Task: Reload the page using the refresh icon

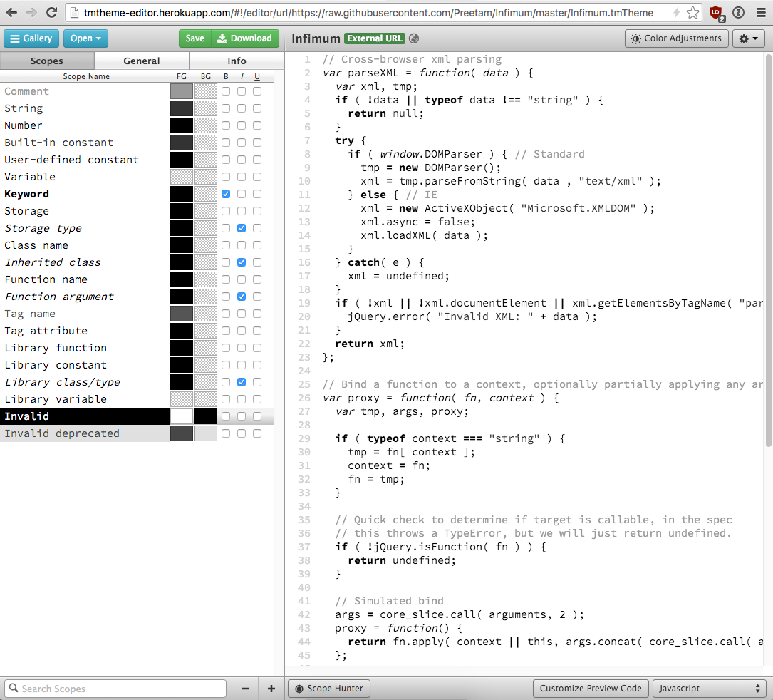Action: click(51, 12)
